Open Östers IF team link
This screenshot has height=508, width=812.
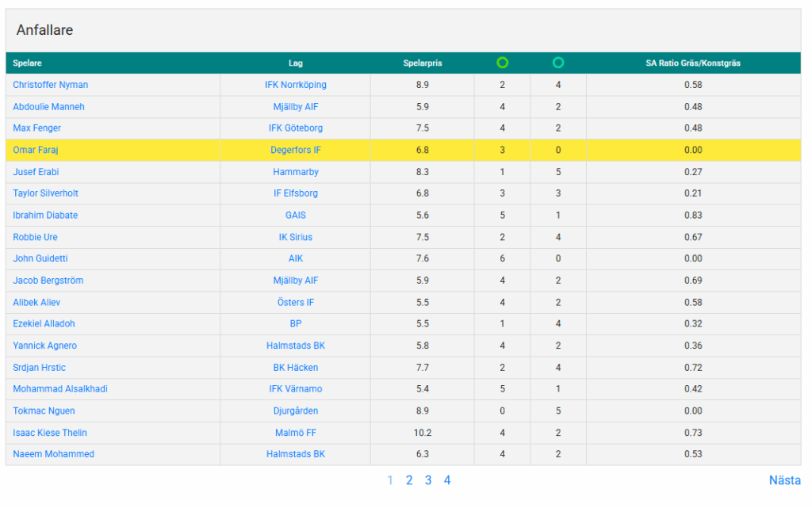(x=296, y=302)
